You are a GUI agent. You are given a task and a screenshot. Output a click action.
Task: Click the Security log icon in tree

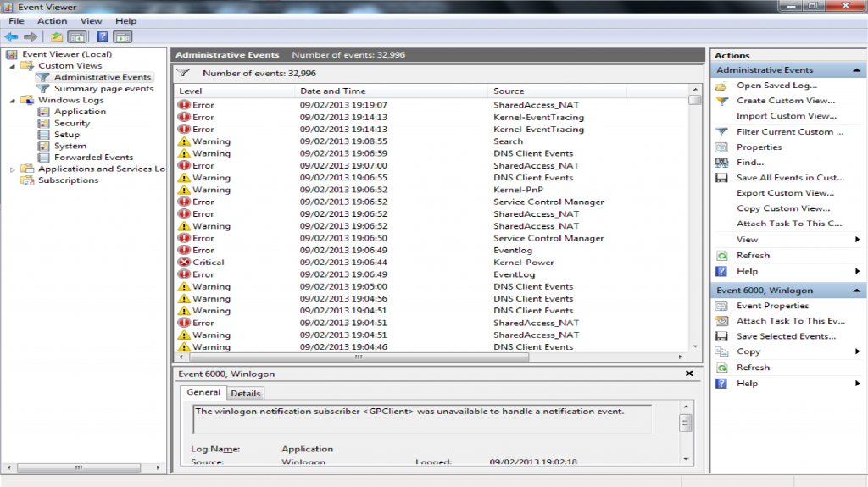click(44, 123)
